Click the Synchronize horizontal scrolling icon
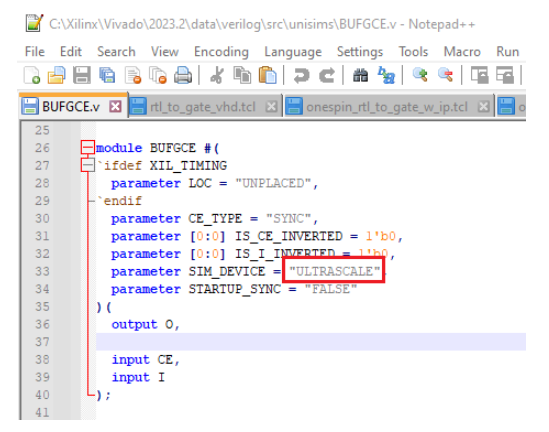 pos(505,75)
